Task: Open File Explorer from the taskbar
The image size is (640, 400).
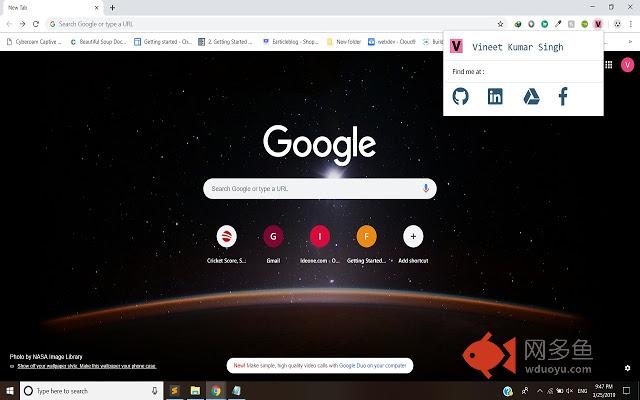Action: point(195,391)
